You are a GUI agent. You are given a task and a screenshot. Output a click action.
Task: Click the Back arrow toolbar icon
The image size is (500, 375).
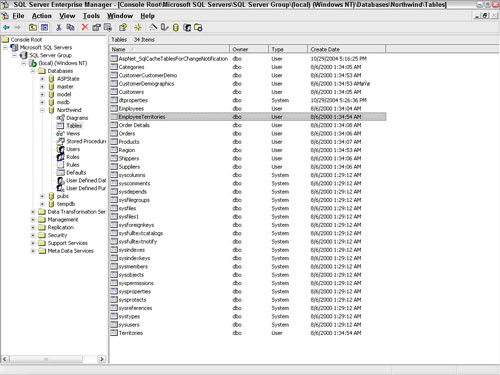[6, 28]
